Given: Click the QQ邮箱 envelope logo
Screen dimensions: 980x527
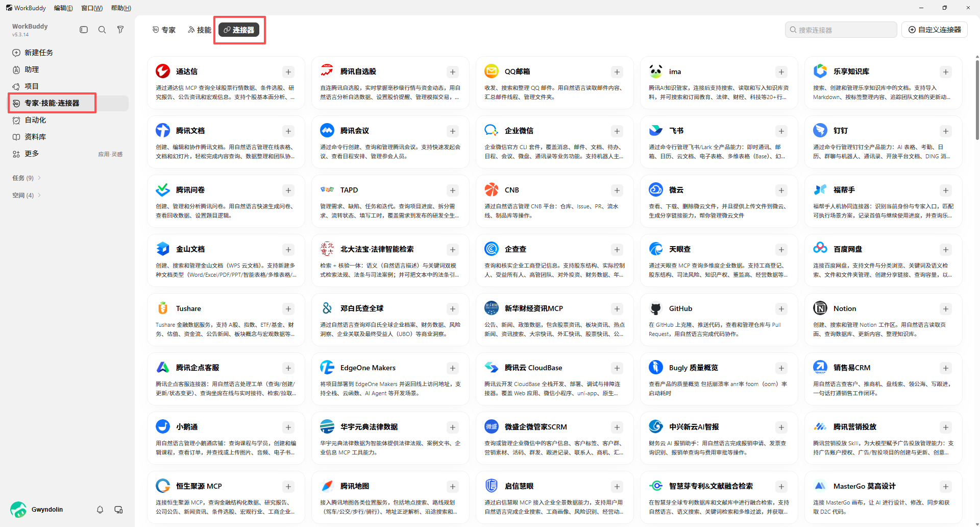Looking at the screenshot, I should tap(492, 71).
